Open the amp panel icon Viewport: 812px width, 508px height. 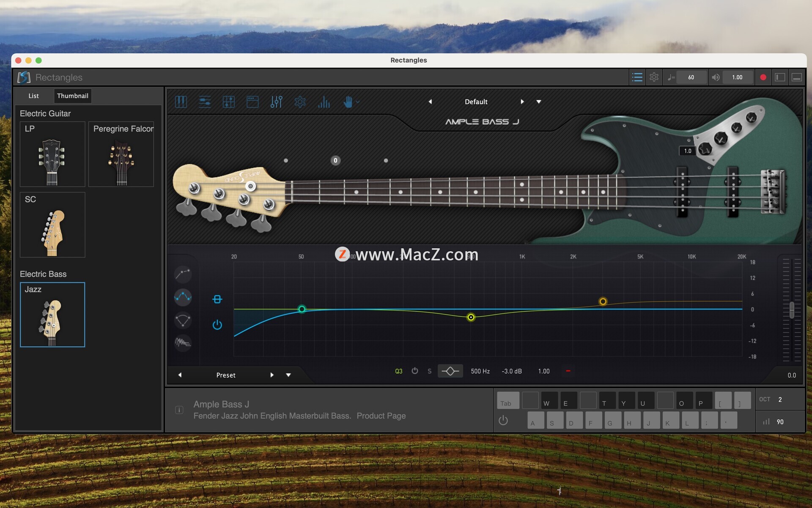tap(252, 102)
